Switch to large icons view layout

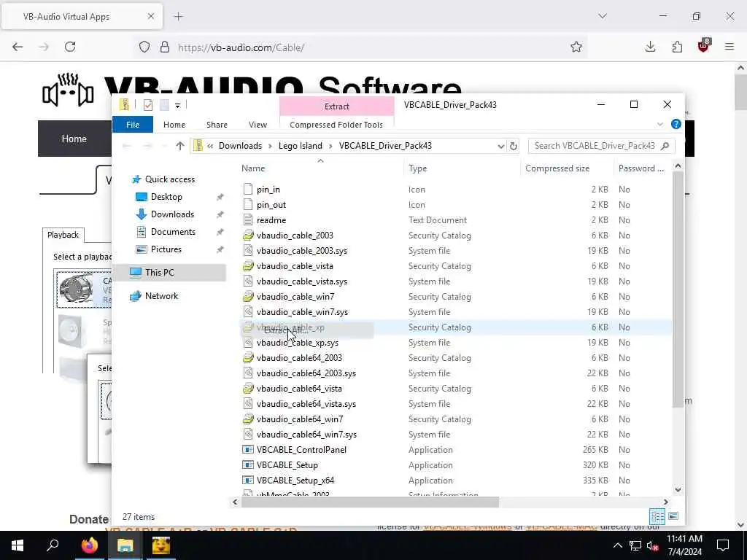(673, 516)
